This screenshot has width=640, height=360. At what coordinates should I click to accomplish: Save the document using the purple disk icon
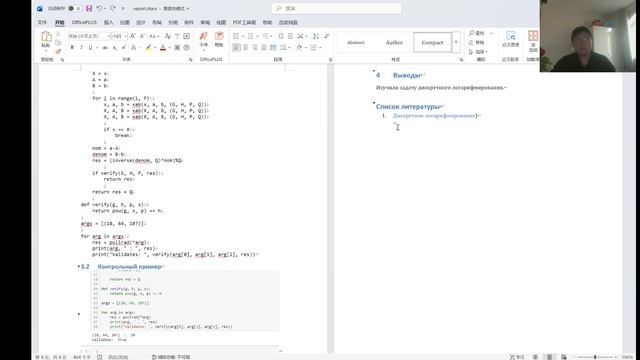(89, 8)
